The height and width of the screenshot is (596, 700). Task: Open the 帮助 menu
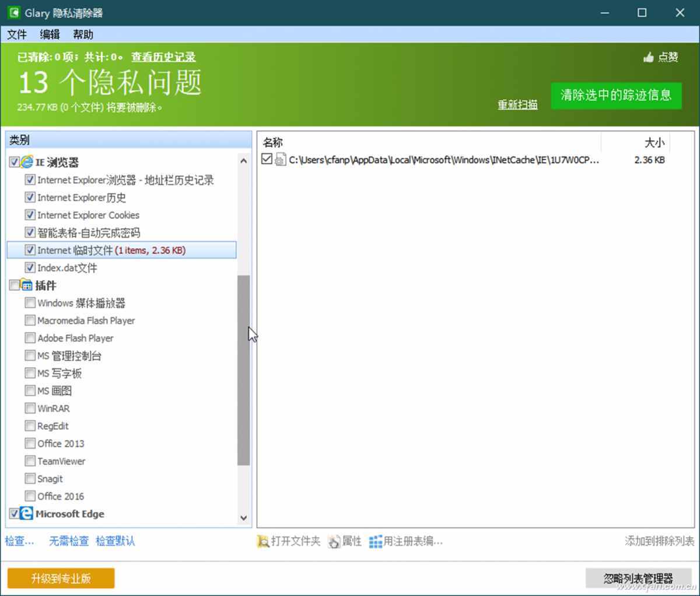click(x=83, y=34)
